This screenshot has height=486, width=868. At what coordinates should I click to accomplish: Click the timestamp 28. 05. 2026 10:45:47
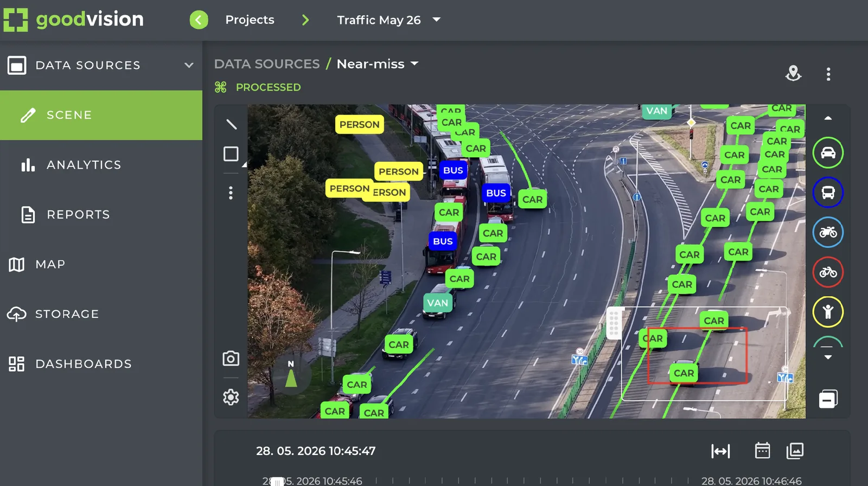tap(316, 451)
